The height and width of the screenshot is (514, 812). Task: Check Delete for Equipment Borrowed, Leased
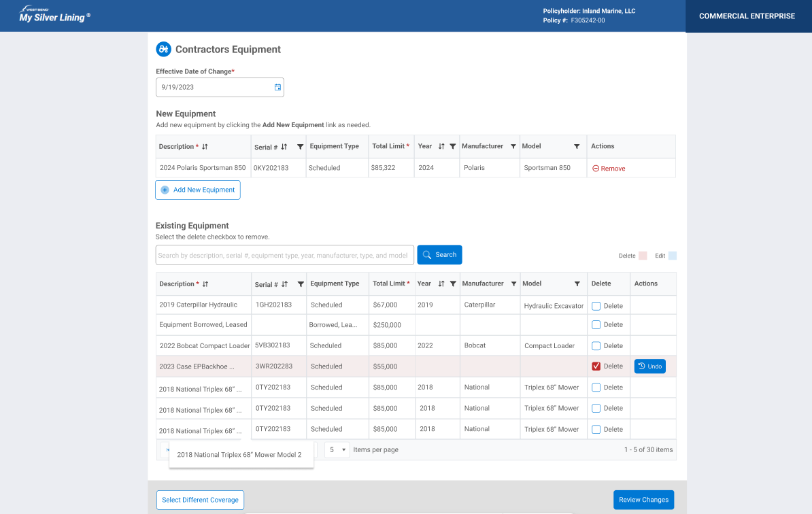tap(596, 324)
